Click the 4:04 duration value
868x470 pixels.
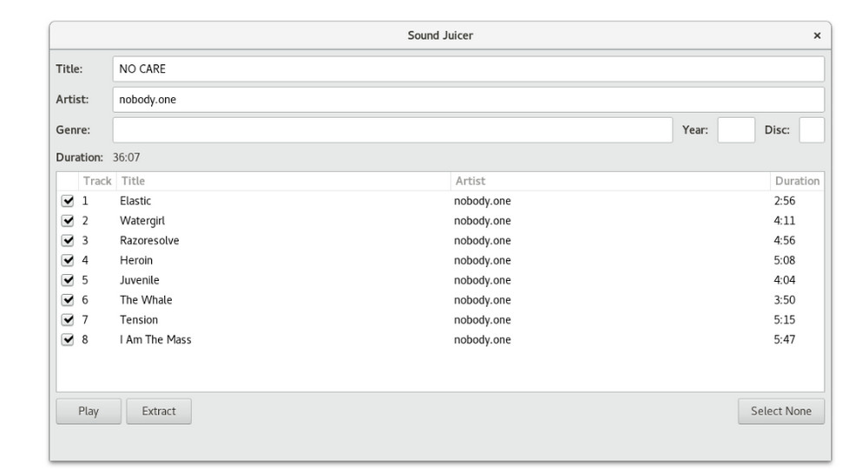pyautogui.click(x=785, y=280)
